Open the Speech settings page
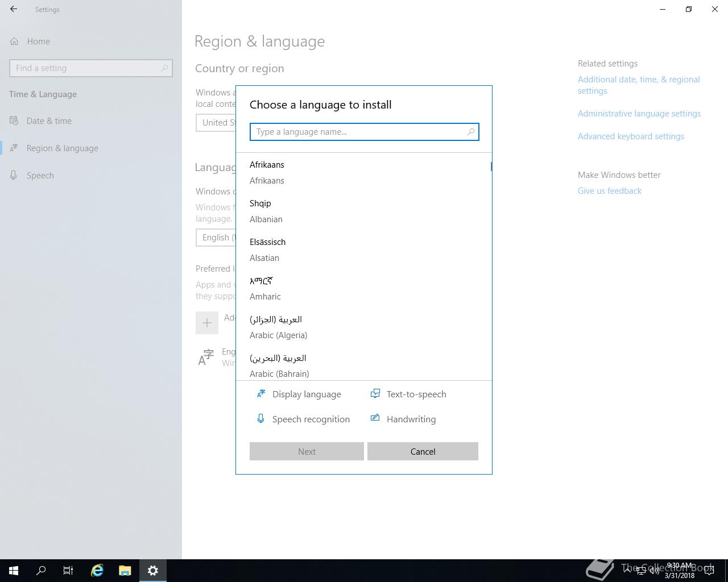 (40, 176)
